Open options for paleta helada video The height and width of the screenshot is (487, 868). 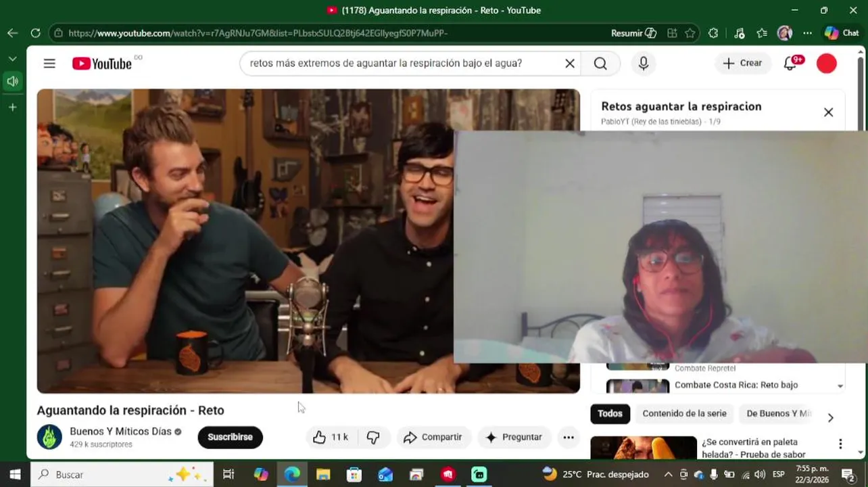(840, 444)
